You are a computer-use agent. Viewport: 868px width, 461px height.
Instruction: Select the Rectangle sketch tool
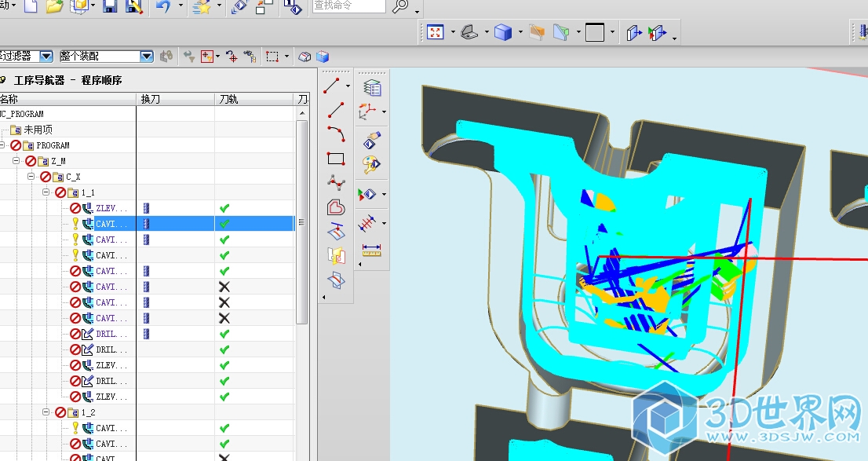336,159
